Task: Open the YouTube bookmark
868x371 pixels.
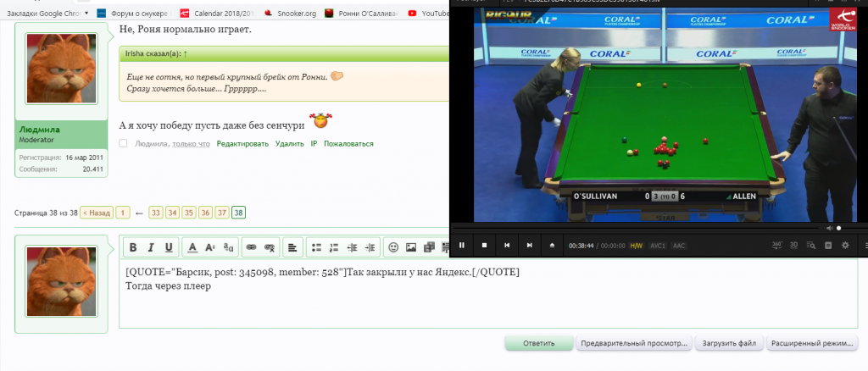Action: pyautogui.click(x=427, y=14)
